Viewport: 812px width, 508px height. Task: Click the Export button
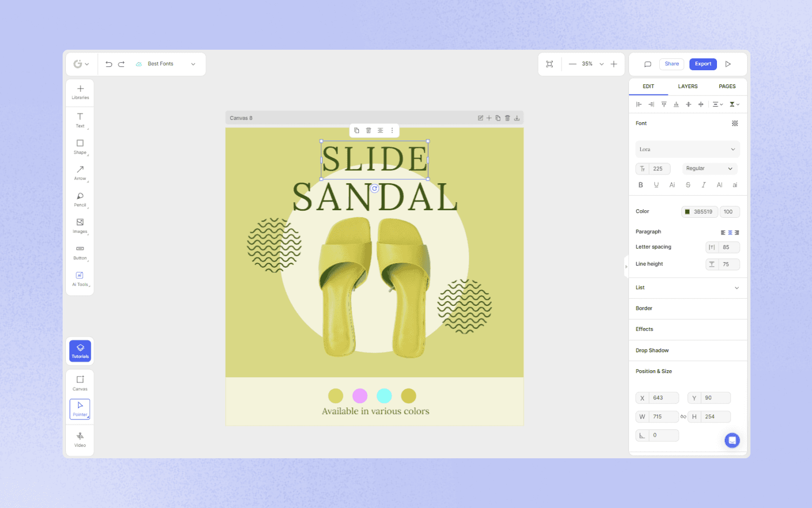click(703, 64)
